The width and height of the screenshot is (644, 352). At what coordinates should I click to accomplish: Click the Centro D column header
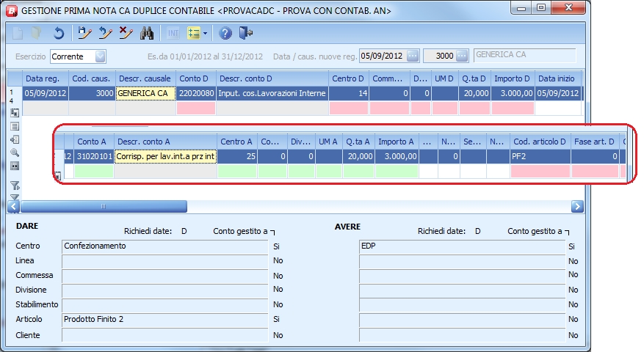pyautogui.click(x=349, y=78)
